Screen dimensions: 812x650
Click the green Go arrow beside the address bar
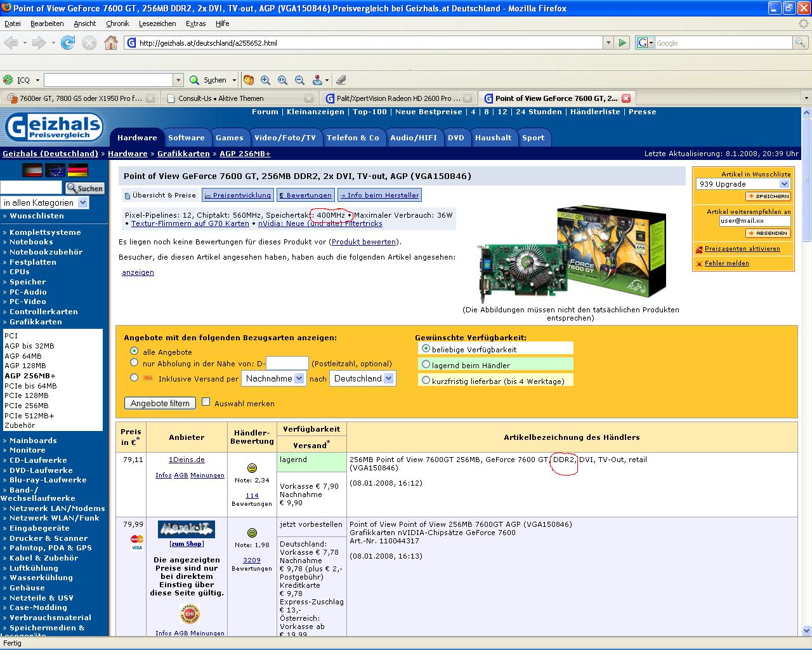[x=622, y=43]
